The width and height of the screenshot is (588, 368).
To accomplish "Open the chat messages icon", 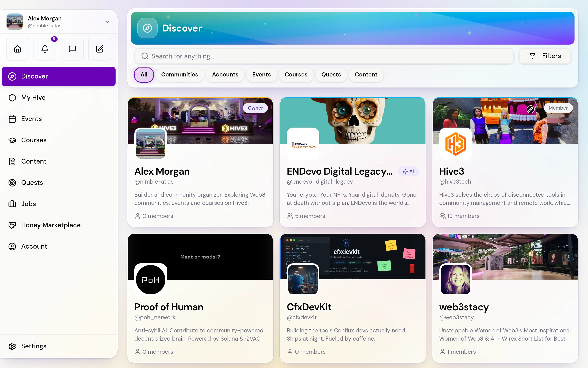I will (72, 49).
